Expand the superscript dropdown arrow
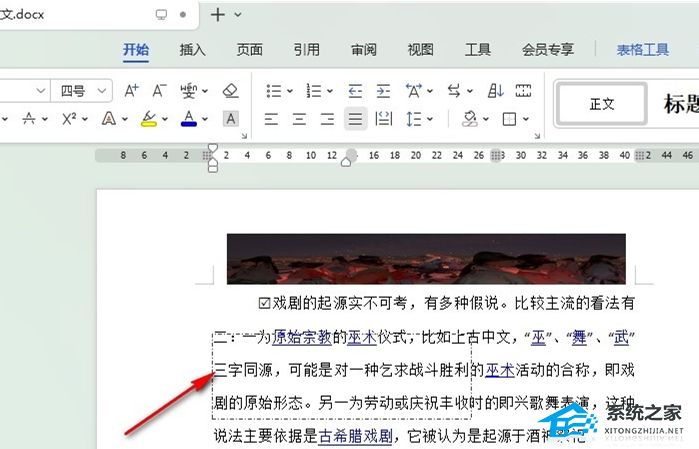Image resolution: width=699 pixels, height=449 pixels. (85, 119)
